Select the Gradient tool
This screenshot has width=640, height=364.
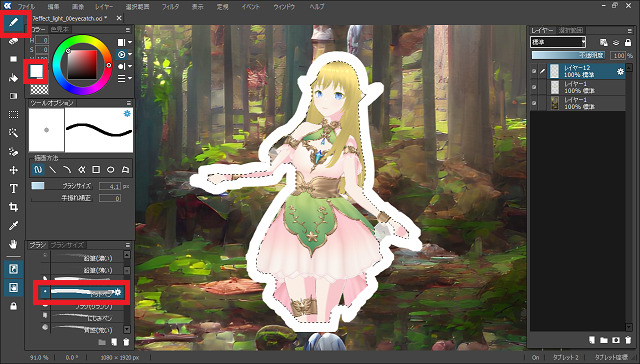(13, 96)
